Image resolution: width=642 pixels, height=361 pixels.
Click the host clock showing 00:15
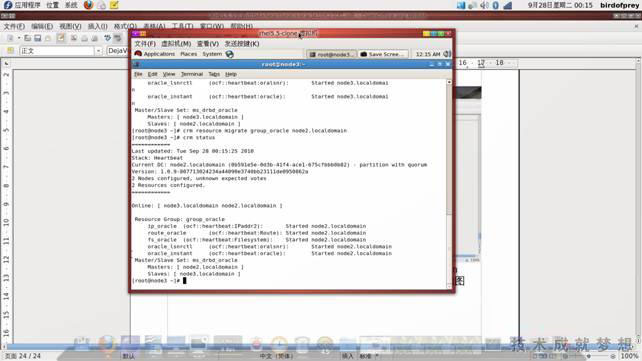pyautogui.click(x=560, y=5)
